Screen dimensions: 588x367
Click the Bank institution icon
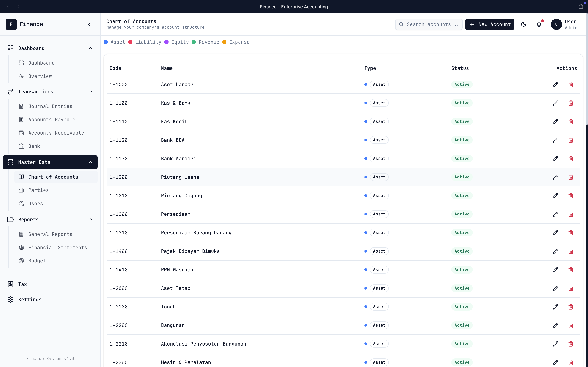(22, 146)
